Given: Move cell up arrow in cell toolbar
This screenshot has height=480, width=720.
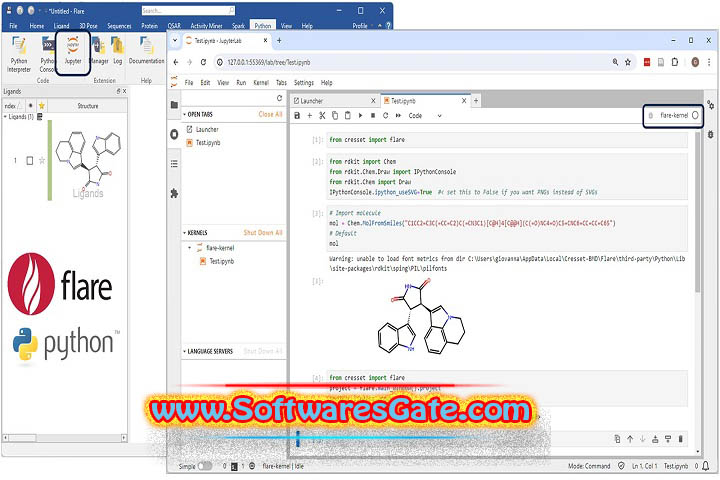Looking at the screenshot, I should 630,439.
